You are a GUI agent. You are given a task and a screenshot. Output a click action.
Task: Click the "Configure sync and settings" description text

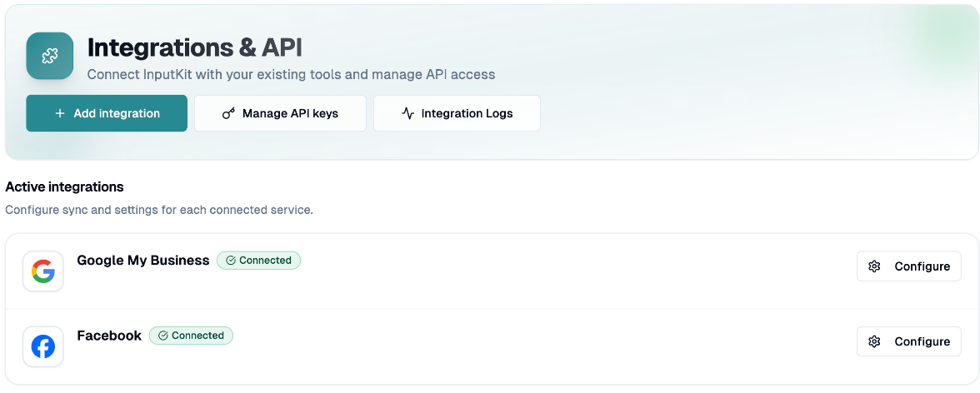pyautogui.click(x=159, y=210)
